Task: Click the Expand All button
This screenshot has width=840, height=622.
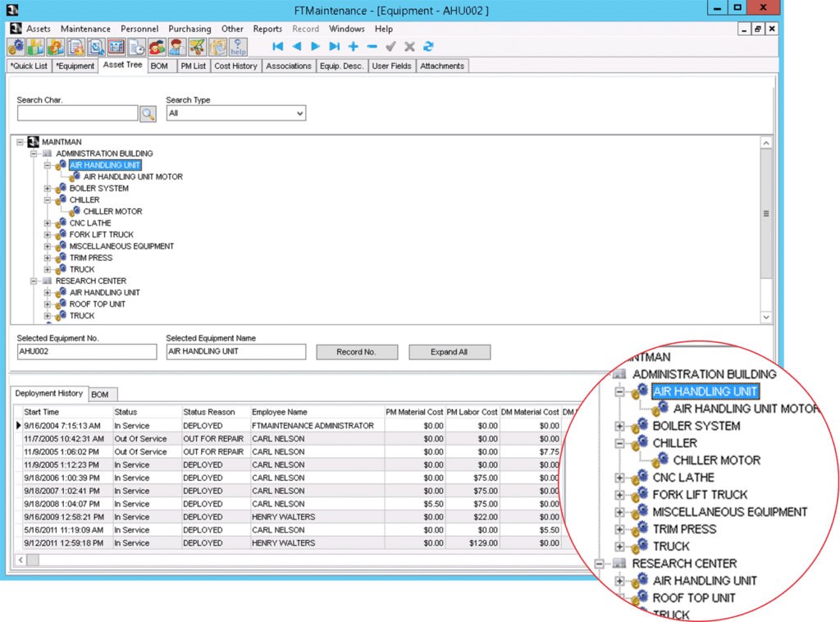Action: coord(450,352)
